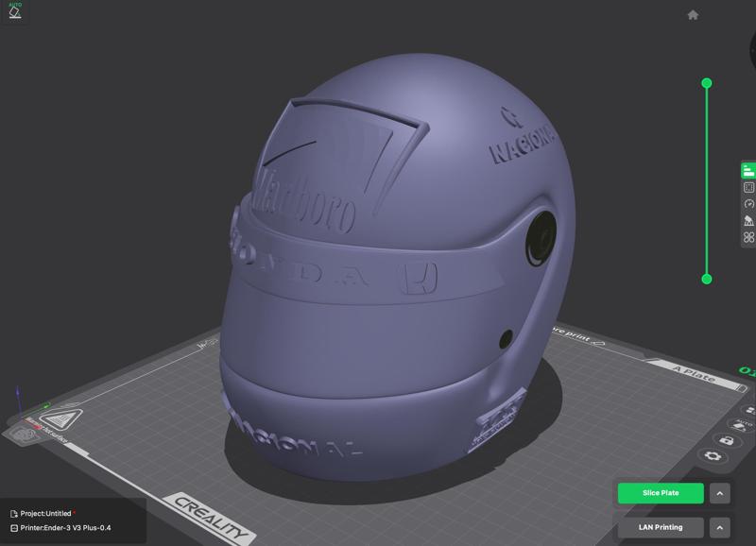756x546 pixels.
Task: Click the plate name label on build plate
Action: [x=695, y=374]
